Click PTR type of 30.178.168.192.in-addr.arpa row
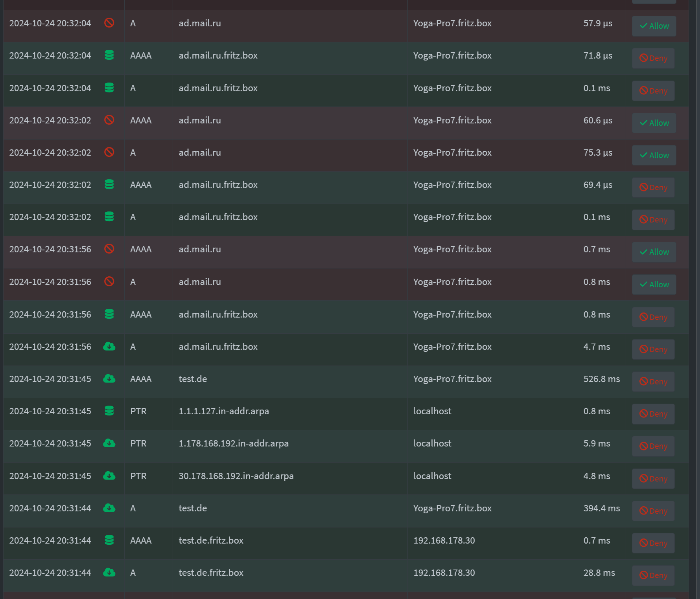Image resolution: width=700 pixels, height=599 pixels. [138, 476]
